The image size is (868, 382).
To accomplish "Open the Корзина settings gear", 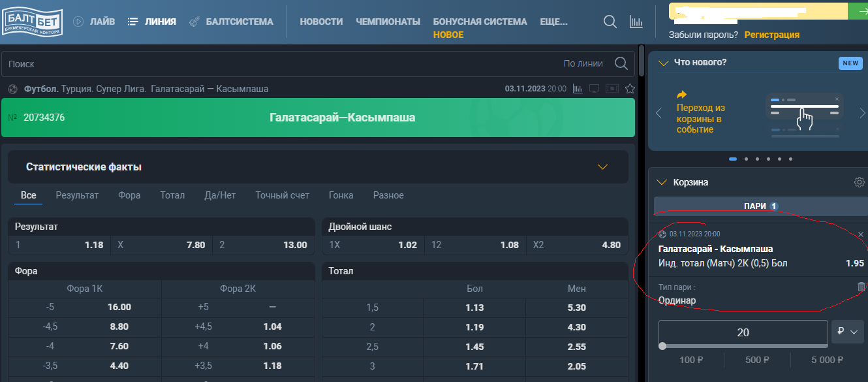I will tap(859, 182).
